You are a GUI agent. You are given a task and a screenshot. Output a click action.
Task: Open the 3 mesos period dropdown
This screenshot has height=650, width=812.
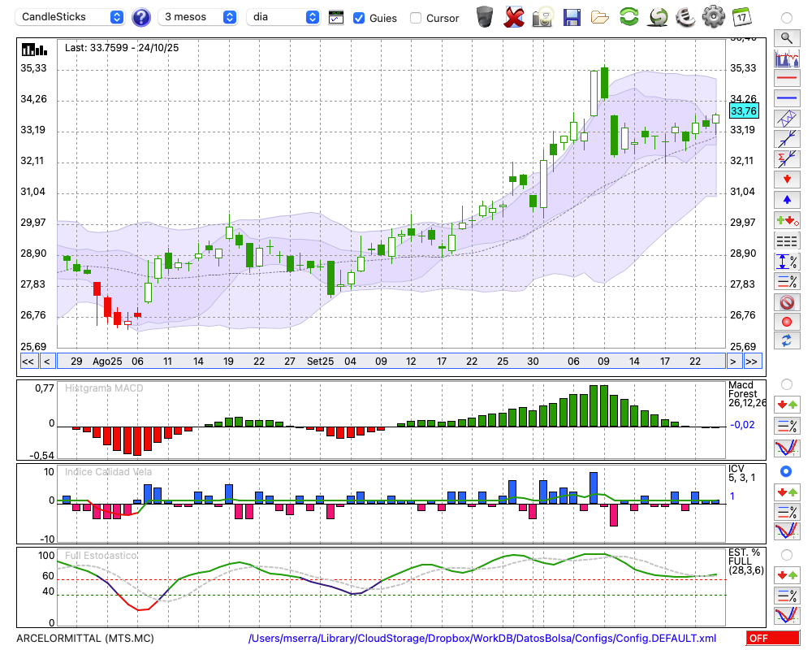coord(198,17)
